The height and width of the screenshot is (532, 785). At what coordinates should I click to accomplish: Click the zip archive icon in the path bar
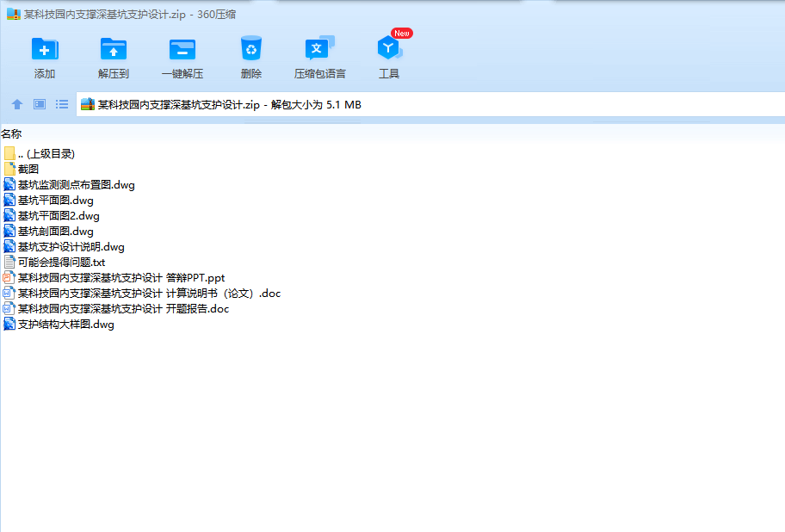[88, 104]
